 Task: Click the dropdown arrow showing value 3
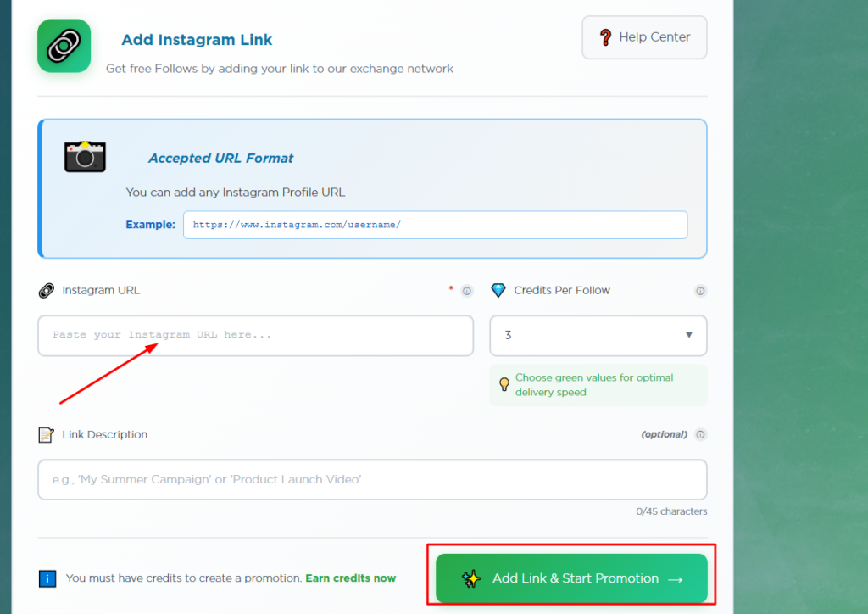pyautogui.click(x=690, y=336)
